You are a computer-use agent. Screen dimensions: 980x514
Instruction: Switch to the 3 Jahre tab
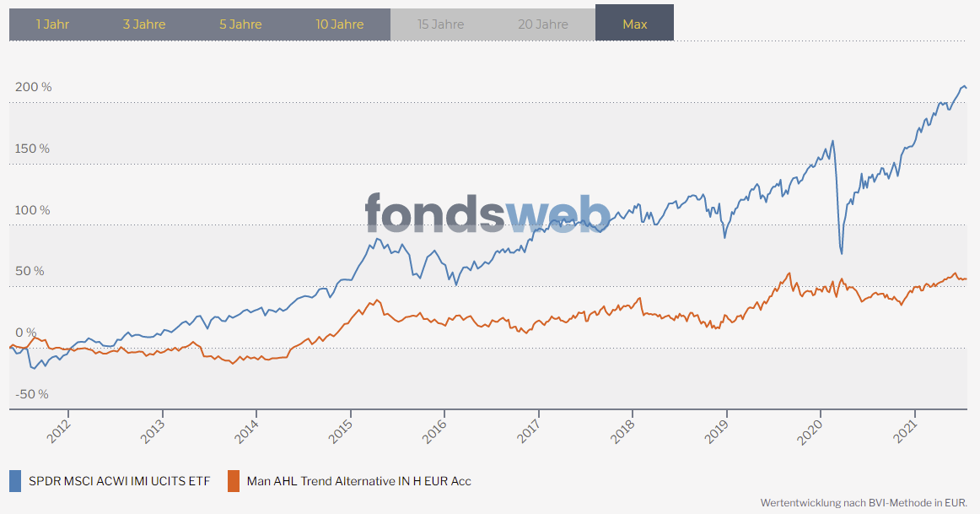(x=144, y=24)
